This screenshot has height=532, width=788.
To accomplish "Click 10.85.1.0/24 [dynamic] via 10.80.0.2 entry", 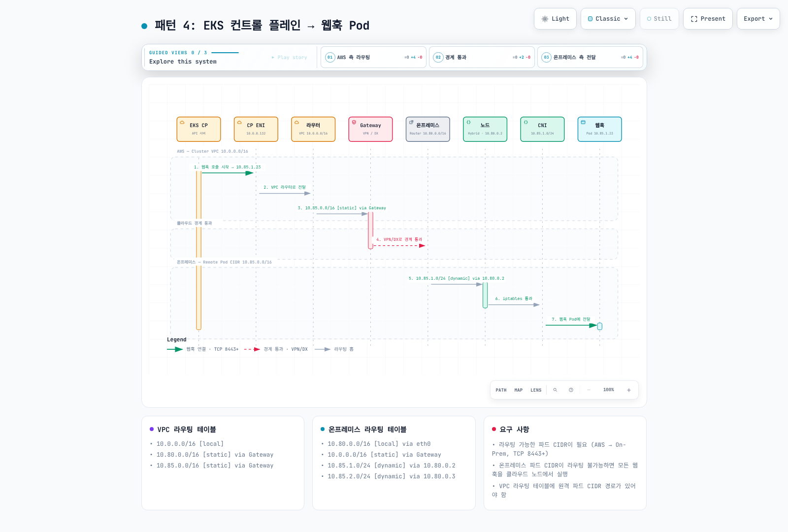I will pyautogui.click(x=392, y=465).
